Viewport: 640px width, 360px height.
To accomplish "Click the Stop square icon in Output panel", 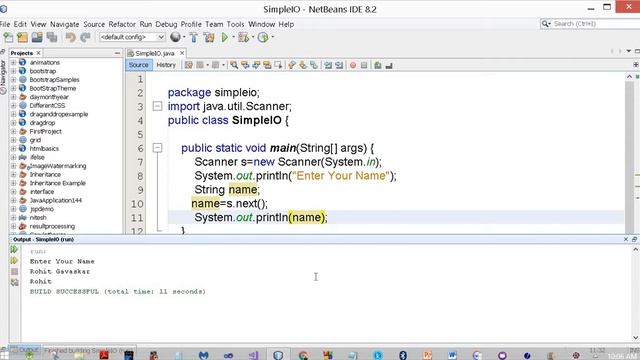I will [x=14, y=271].
